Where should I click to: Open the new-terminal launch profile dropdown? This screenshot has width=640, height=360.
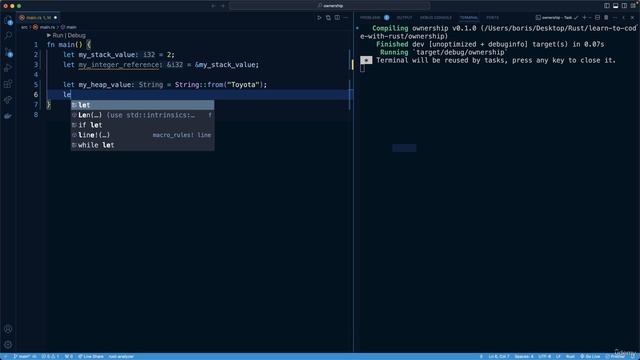tap(590, 18)
